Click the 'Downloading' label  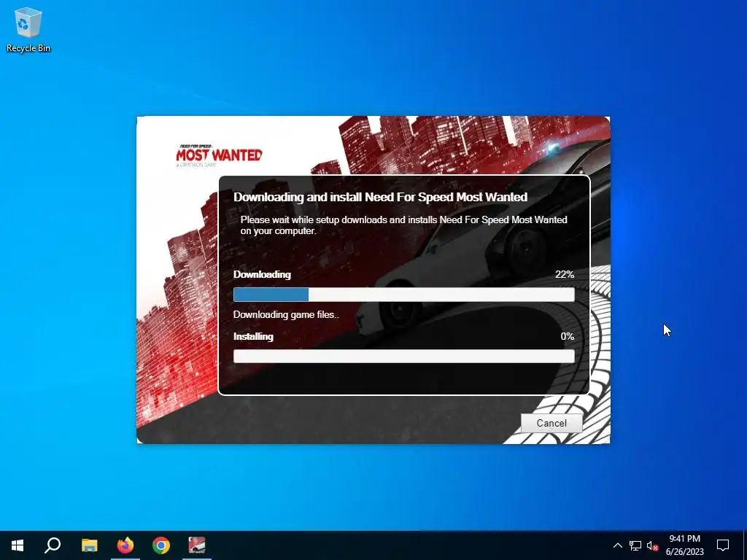(262, 274)
